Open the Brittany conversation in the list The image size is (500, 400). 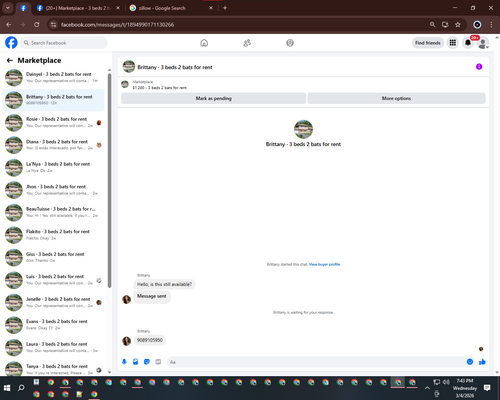coord(53,100)
